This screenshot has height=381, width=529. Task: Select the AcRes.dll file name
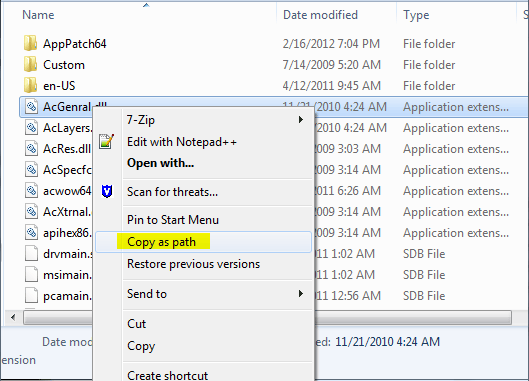click(x=67, y=148)
